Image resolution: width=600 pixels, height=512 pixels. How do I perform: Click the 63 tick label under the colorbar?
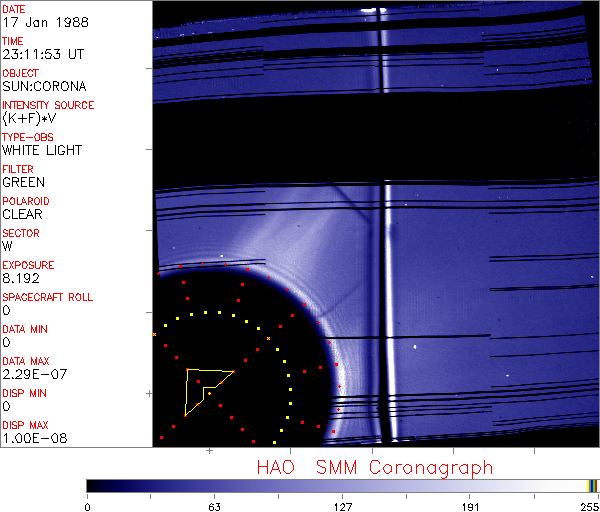(214, 505)
